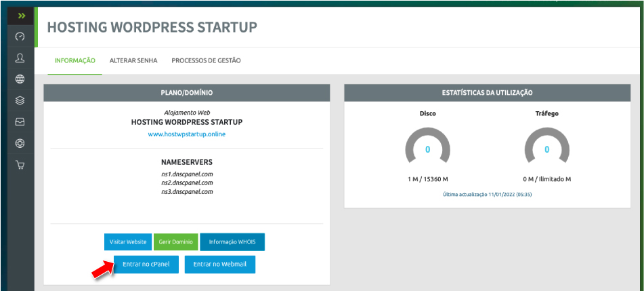Click the globe domains icon
The width and height of the screenshot is (644, 291).
coord(20,79)
